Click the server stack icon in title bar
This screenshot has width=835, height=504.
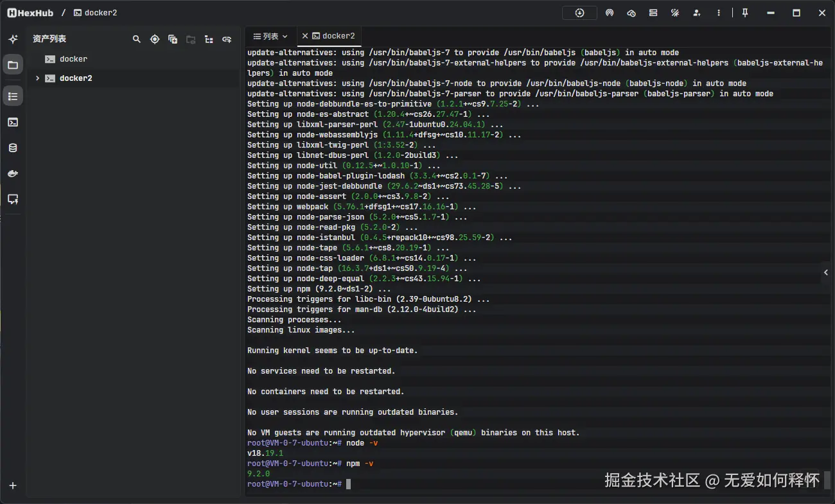coord(653,13)
